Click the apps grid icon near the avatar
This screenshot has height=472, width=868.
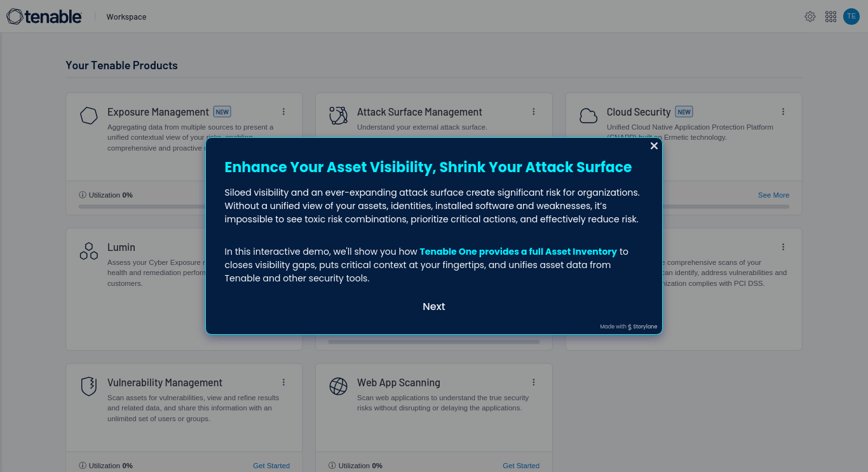(x=831, y=17)
